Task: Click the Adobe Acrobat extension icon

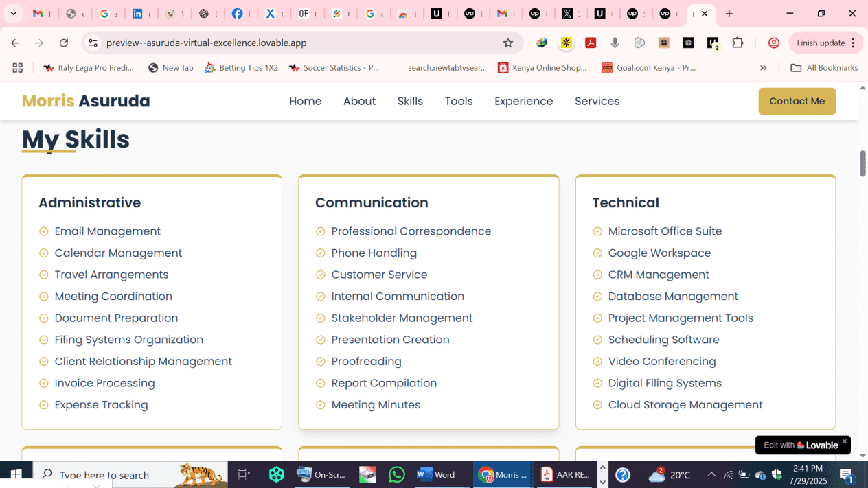Action: pos(590,43)
